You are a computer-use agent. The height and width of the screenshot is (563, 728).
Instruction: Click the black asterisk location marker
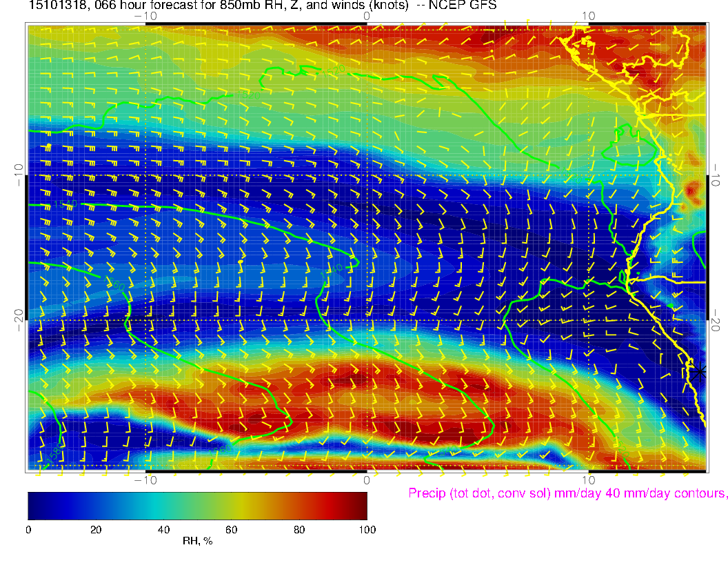(698, 373)
